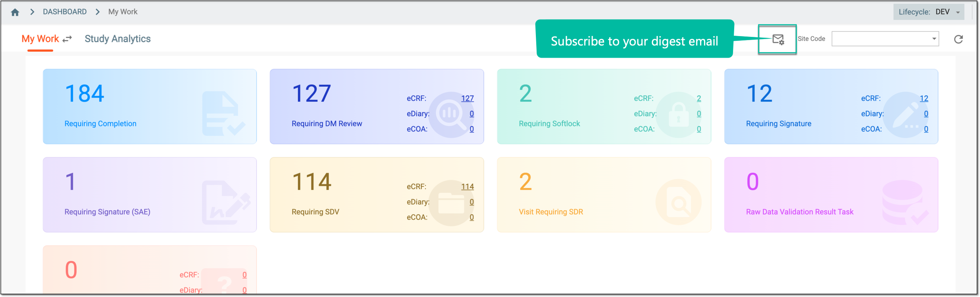Open eCRF count 12 under Requiring Signature
The height and width of the screenshot is (297, 980).
(924, 98)
